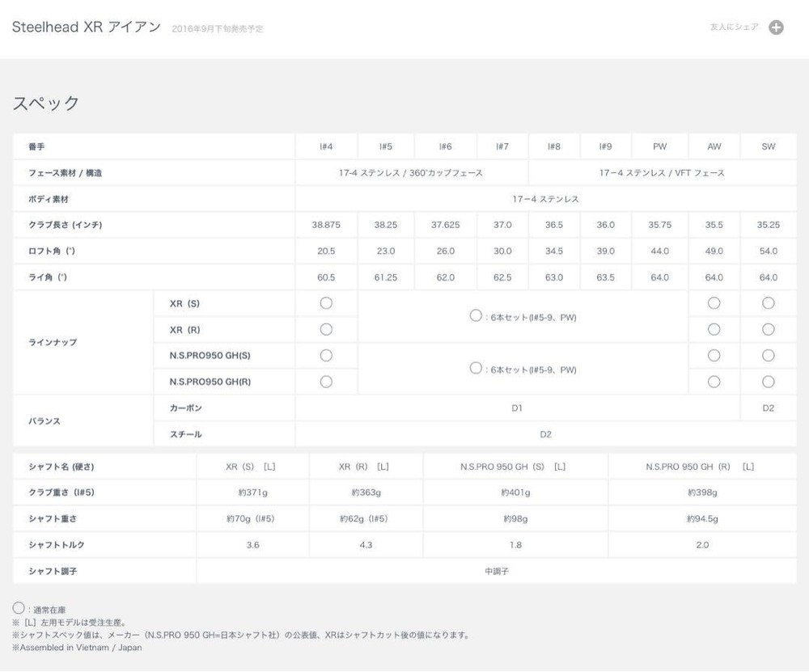Click the I#7 column header
Screen dimensions: 809x672
pyautogui.click(x=502, y=146)
